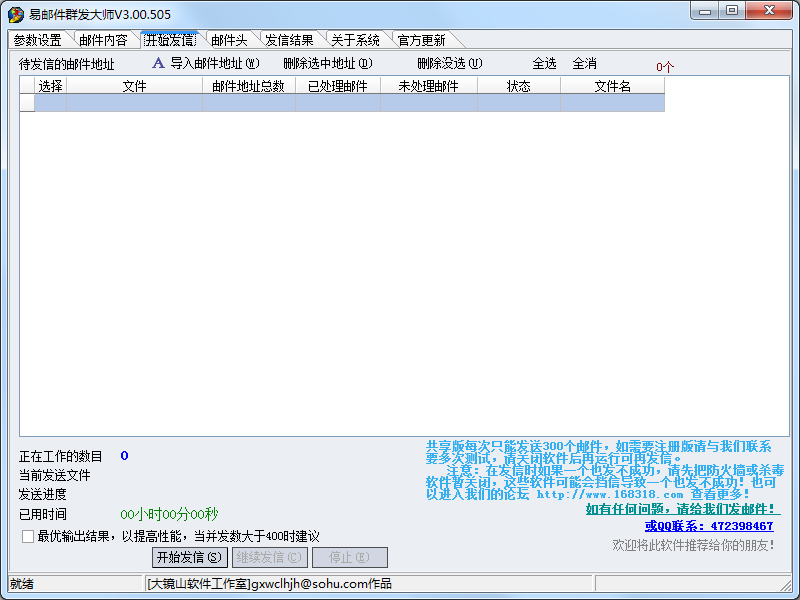Screen dimensions: 800x600
Task: Click the 待发信的邮件地址 label
Action: tap(66, 64)
